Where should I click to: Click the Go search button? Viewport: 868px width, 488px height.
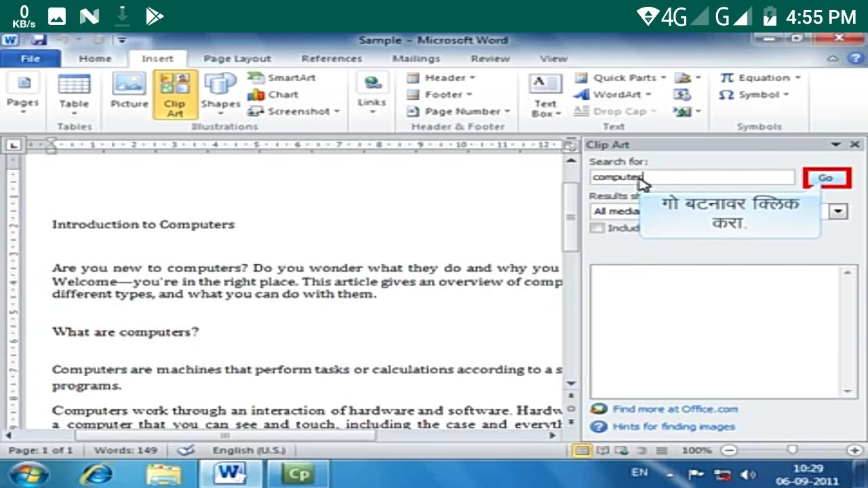[826, 178]
